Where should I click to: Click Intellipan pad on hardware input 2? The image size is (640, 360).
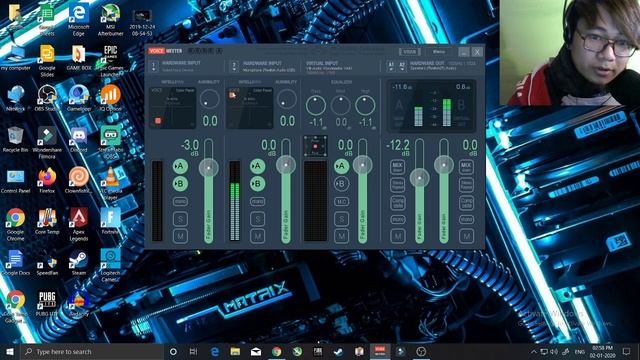click(250, 107)
